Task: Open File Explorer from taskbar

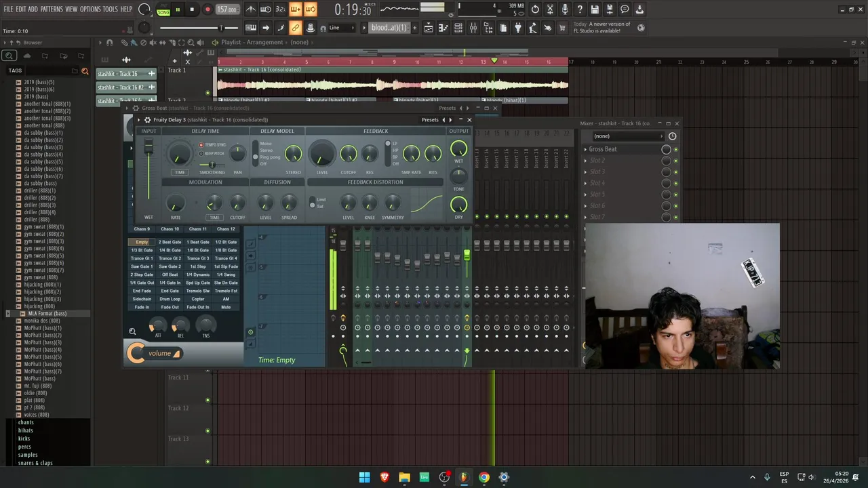Action: 404,477
